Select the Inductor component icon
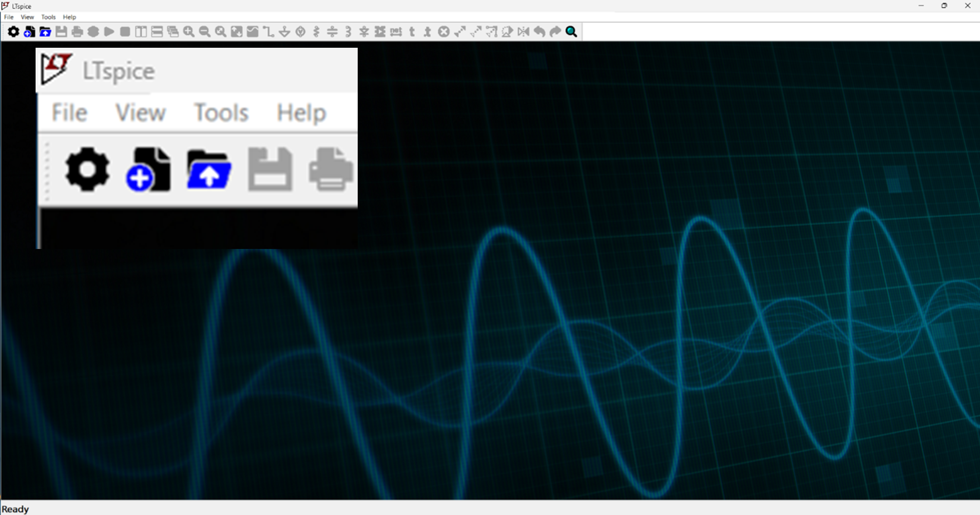 click(348, 32)
